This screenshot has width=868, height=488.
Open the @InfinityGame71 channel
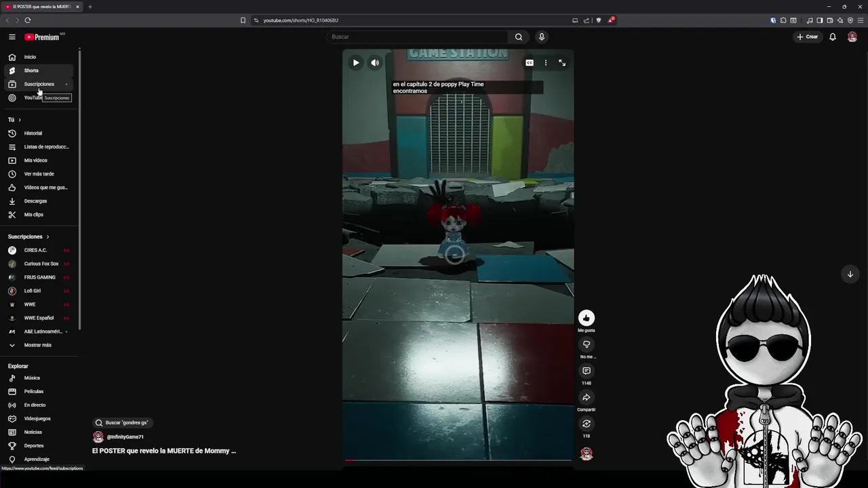click(125, 437)
